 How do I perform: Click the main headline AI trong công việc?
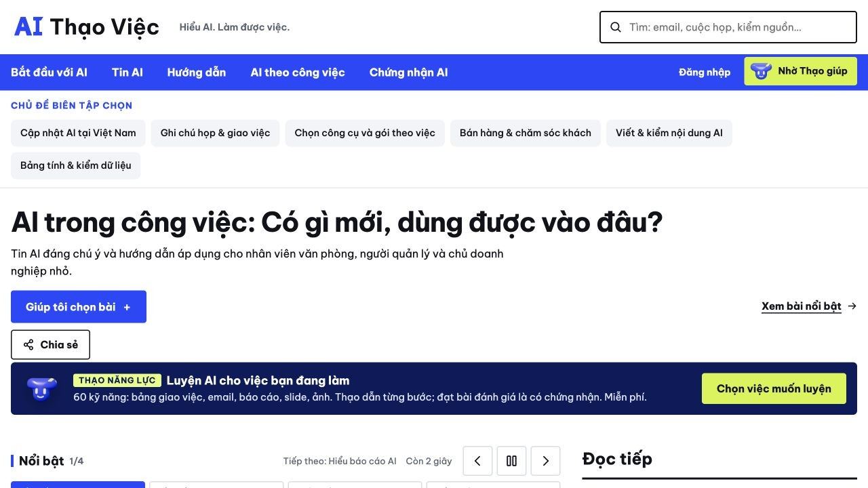click(x=337, y=222)
